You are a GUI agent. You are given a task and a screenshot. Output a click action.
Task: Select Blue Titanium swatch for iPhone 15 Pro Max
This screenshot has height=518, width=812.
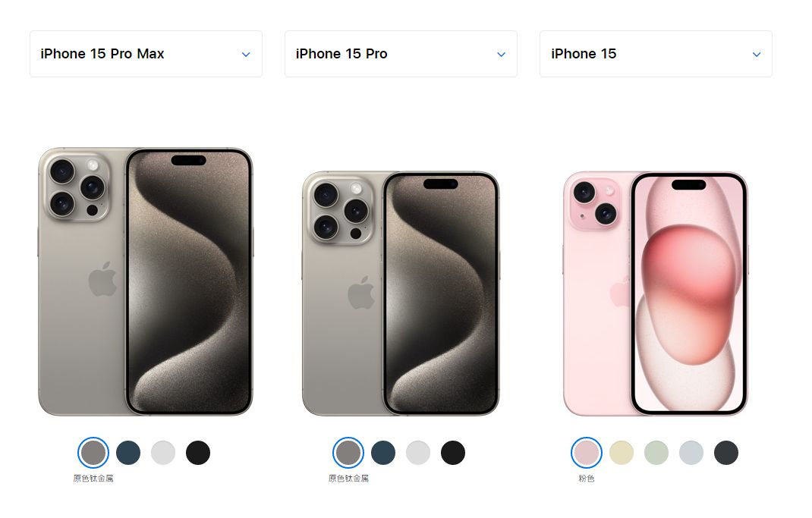click(128, 453)
